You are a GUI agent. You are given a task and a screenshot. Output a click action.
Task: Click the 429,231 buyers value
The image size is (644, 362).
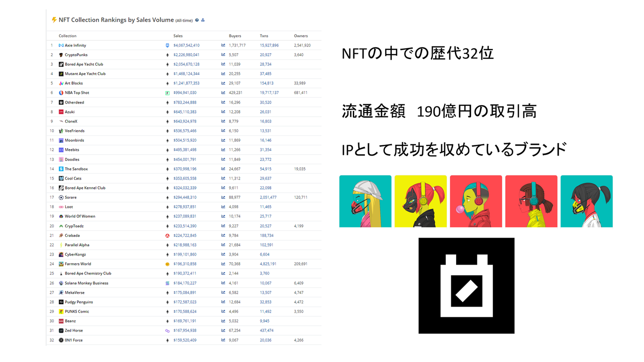click(x=236, y=93)
